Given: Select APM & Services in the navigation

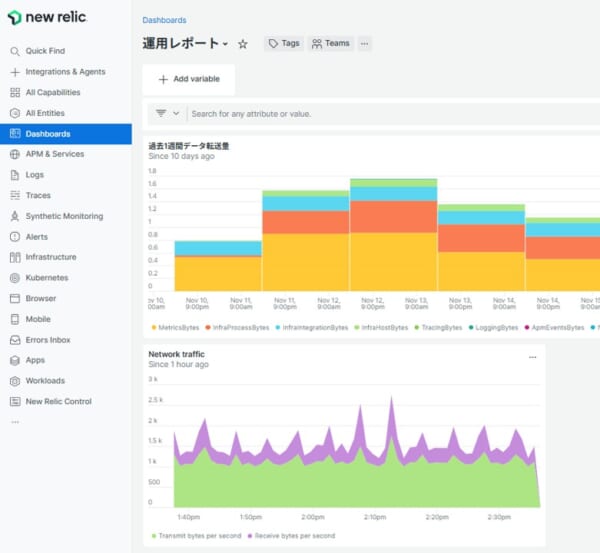Looking at the screenshot, I should pos(55,154).
